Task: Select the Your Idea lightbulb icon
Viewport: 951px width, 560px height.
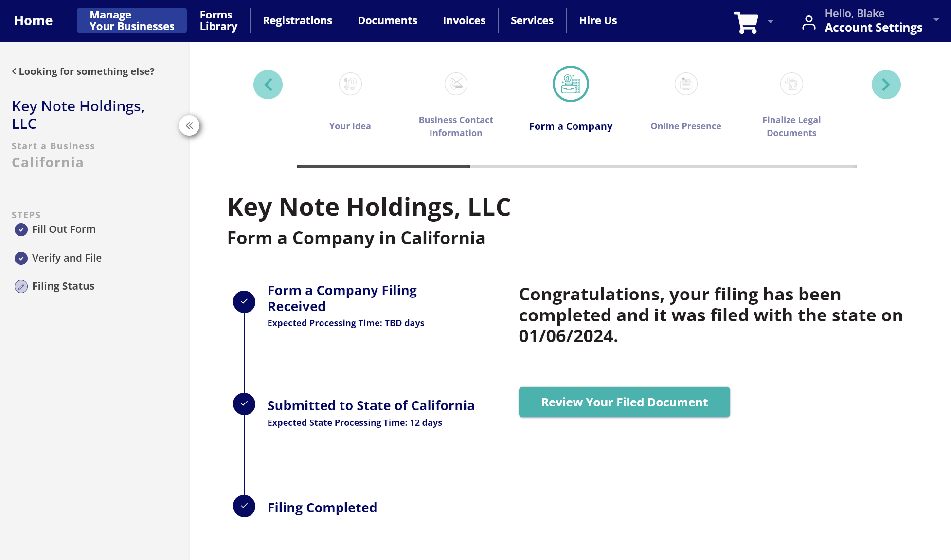Action: pyautogui.click(x=350, y=84)
